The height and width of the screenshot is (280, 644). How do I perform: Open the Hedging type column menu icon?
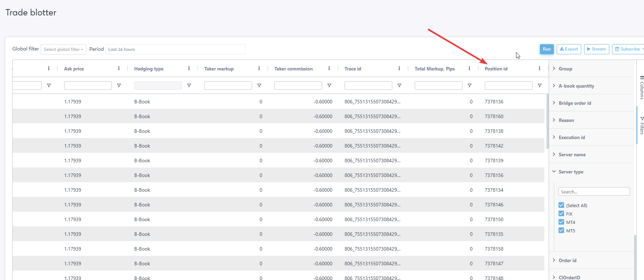[189, 69]
